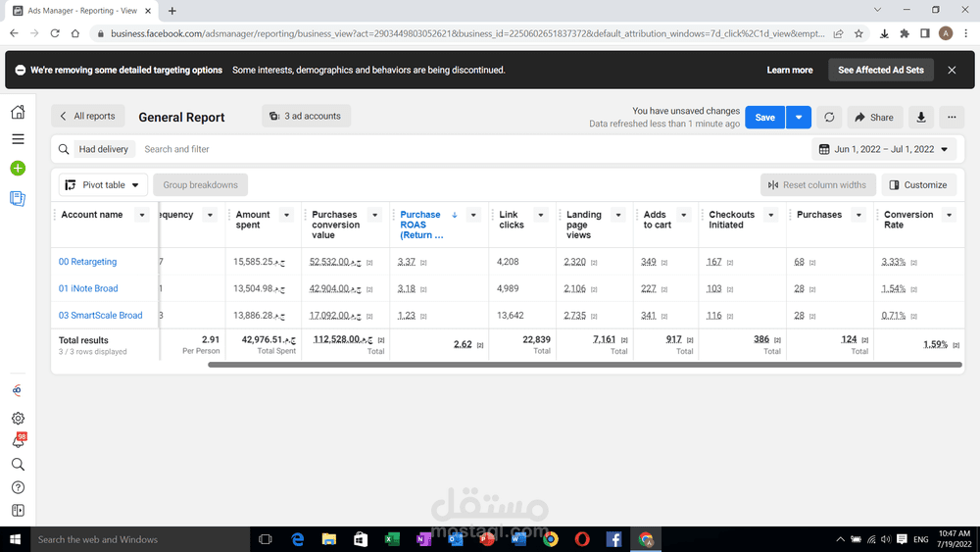This screenshot has height=552, width=980.
Task: Click the refresh report data icon
Action: [829, 118]
